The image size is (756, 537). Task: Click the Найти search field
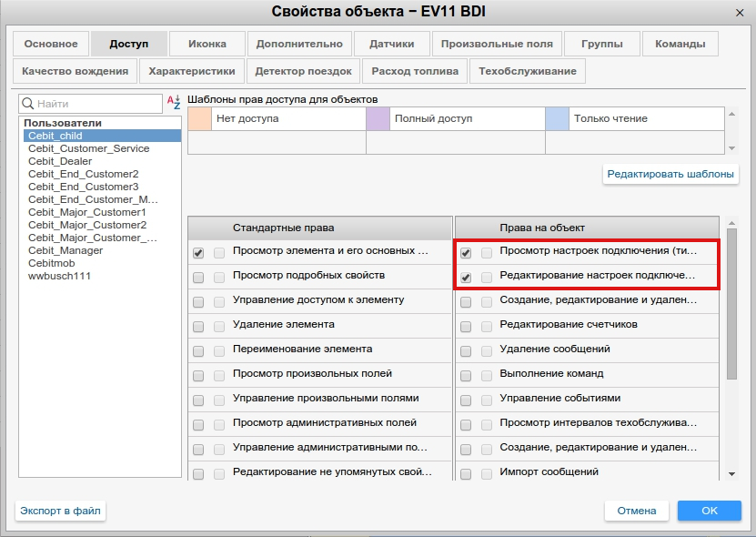click(x=96, y=105)
